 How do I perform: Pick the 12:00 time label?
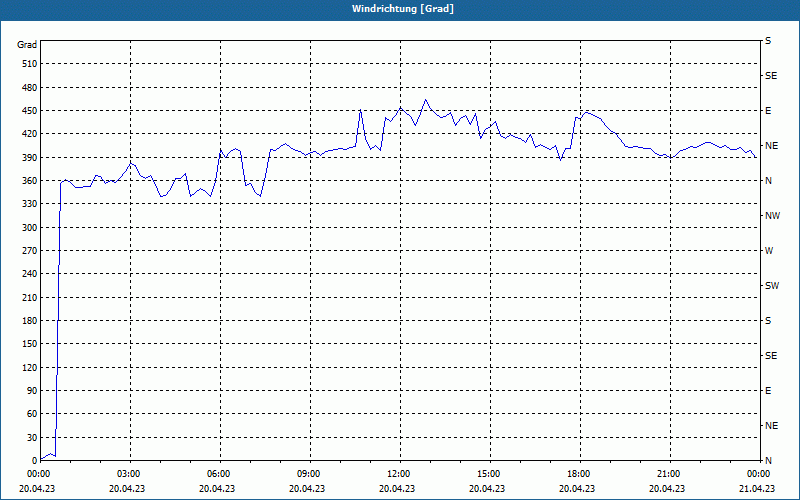coord(397,474)
